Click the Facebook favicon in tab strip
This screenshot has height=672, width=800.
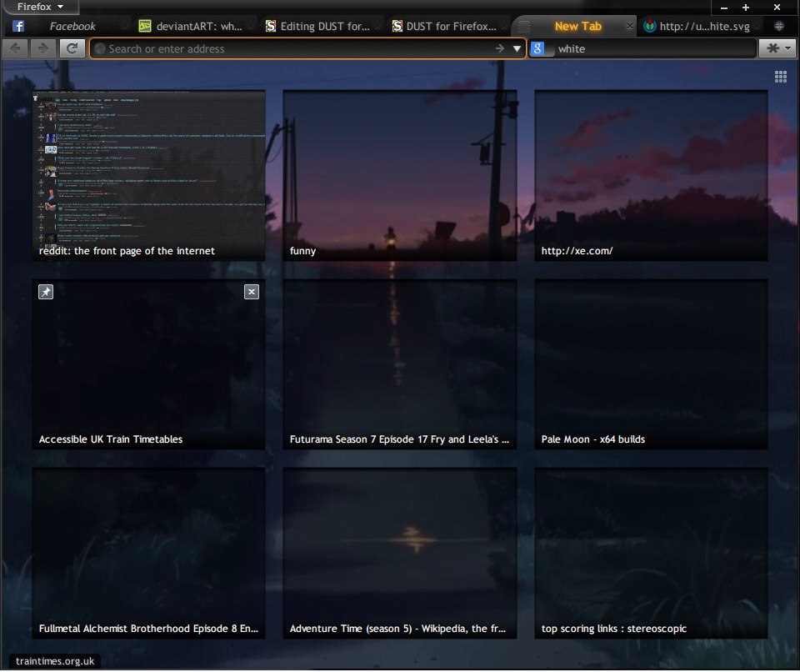point(18,26)
